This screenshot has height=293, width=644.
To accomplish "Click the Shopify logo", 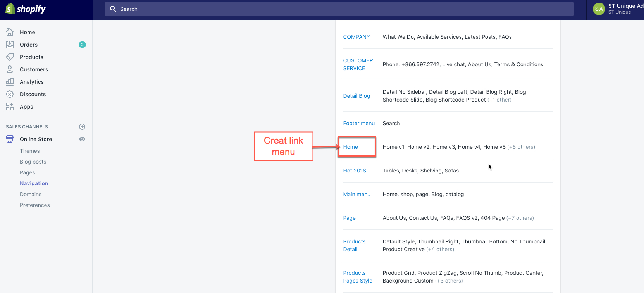I will 26,9.
